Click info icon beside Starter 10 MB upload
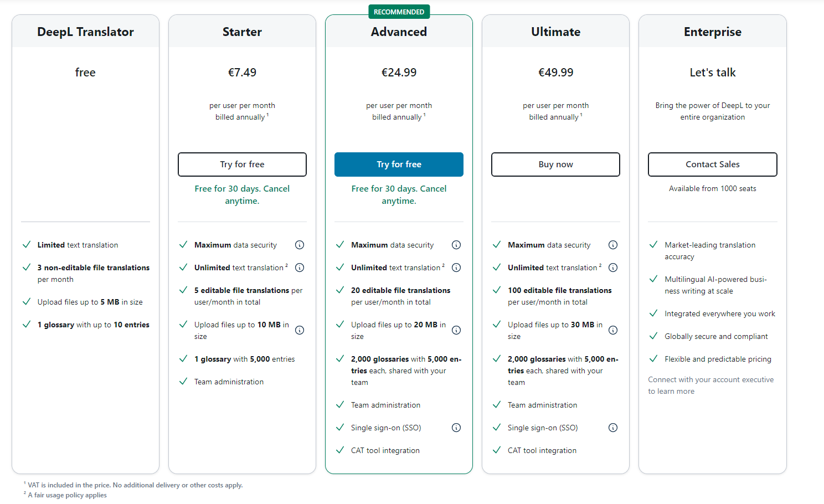This screenshot has width=824, height=504. (300, 330)
